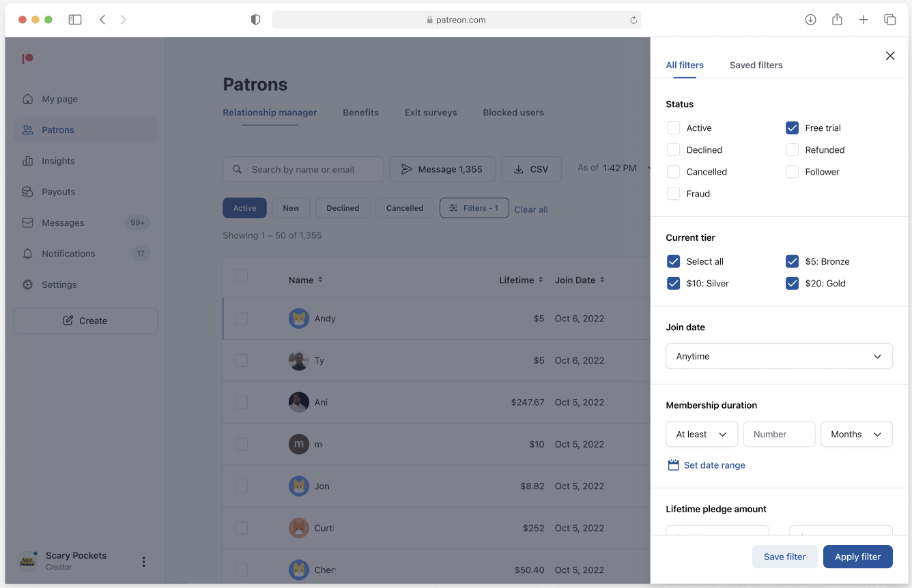Open the Exit surveys tab

tap(431, 113)
